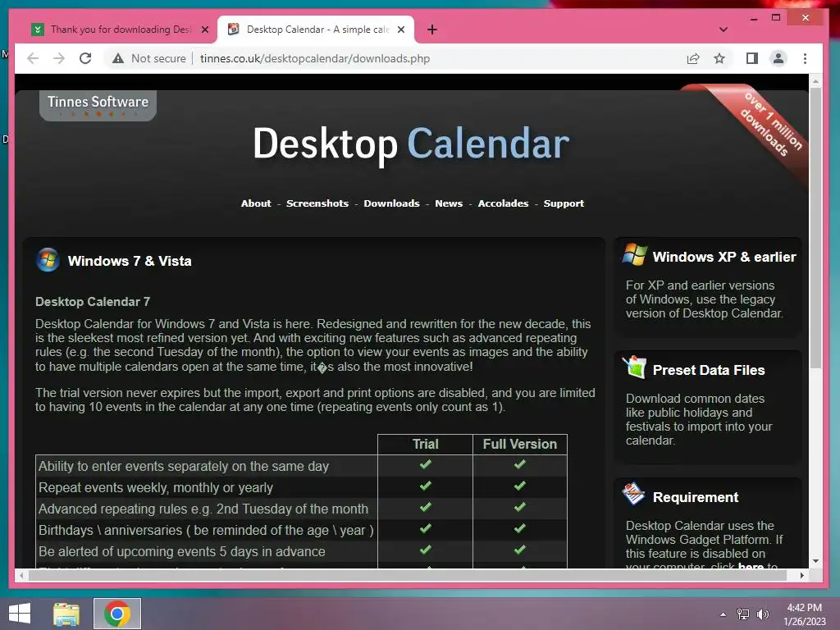Click the vertical scrollbar thumb
The width and height of the screenshot is (840, 630).
[x=815, y=228]
